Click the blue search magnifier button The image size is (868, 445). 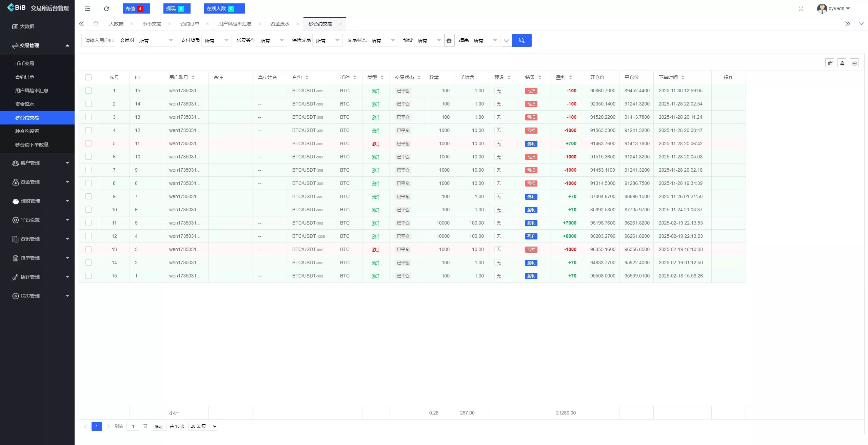pos(521,40)
